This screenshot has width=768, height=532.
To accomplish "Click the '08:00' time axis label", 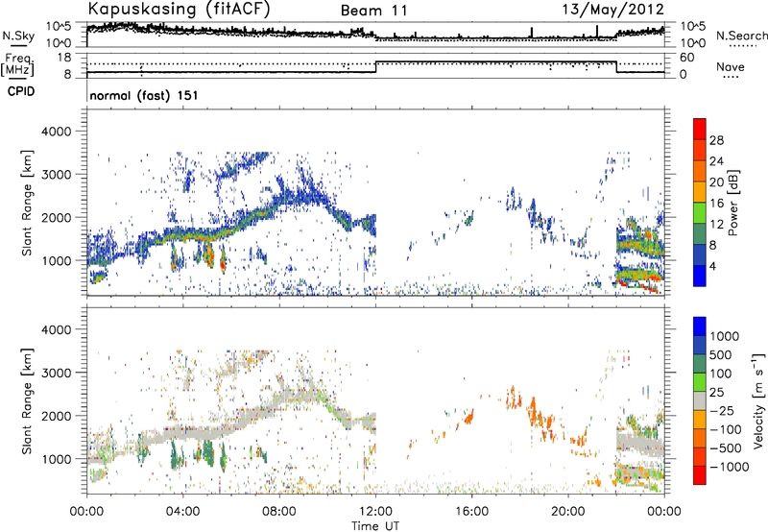I will pos(279,512).
